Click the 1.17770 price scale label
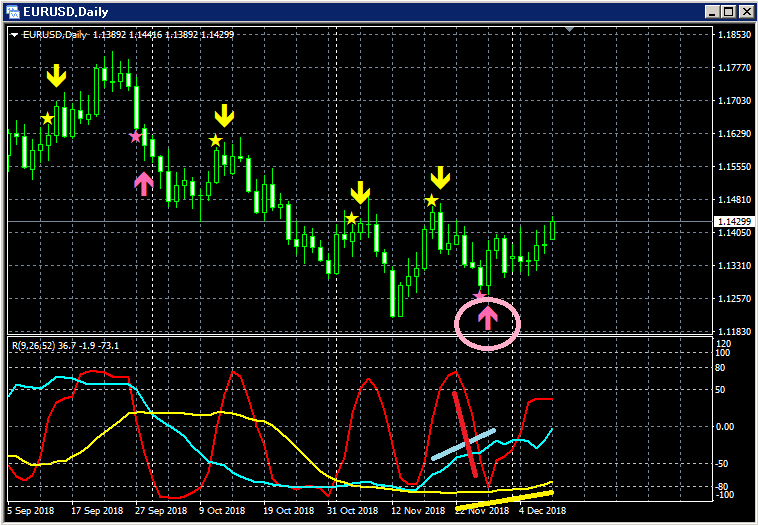This screenshot has width=758, height=525. coord(734,68)
